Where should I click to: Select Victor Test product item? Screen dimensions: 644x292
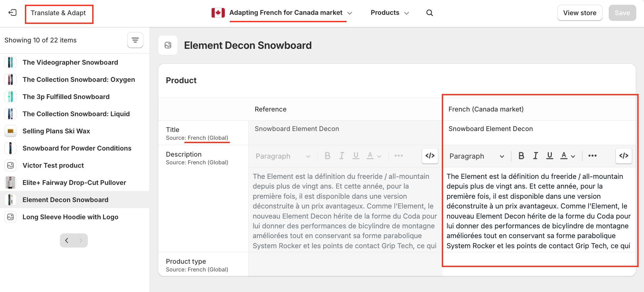[x=75, y=165]
